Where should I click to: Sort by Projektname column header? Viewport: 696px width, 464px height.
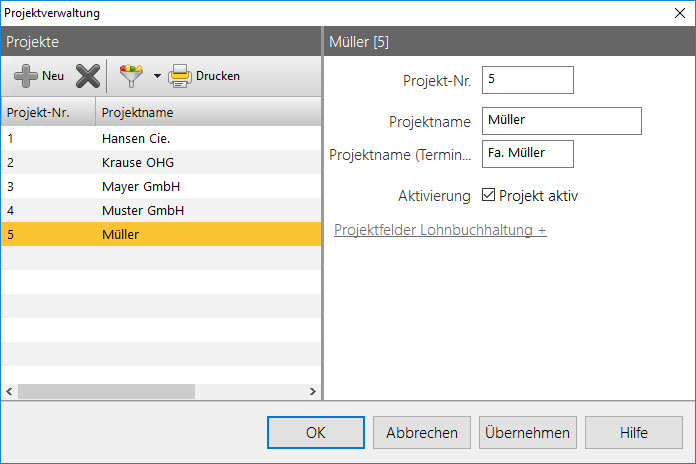[208, 112]
